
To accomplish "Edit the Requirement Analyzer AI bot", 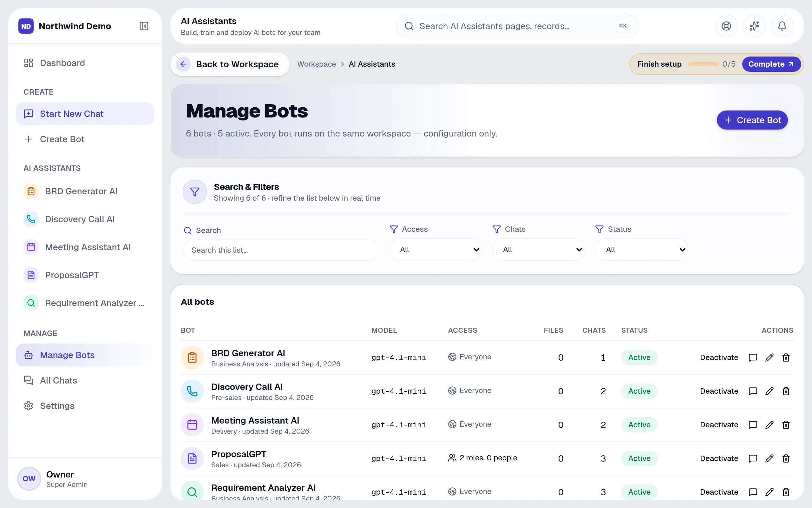I will (x=769, y=492).
